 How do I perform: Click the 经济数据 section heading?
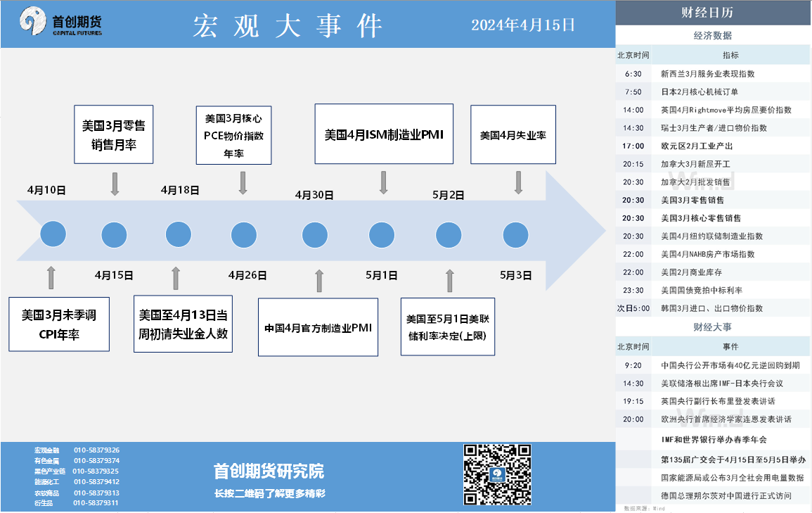click(713, 35)
